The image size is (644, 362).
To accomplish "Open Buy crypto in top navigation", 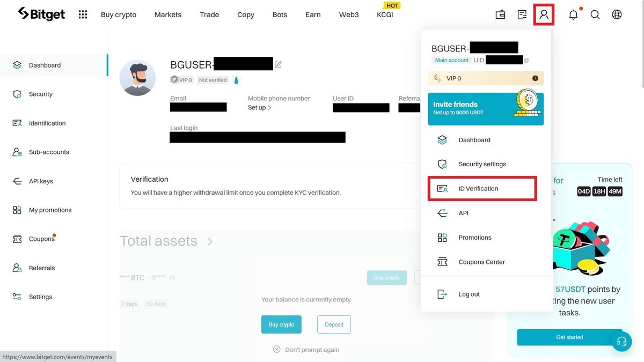I will pos(119,14).
